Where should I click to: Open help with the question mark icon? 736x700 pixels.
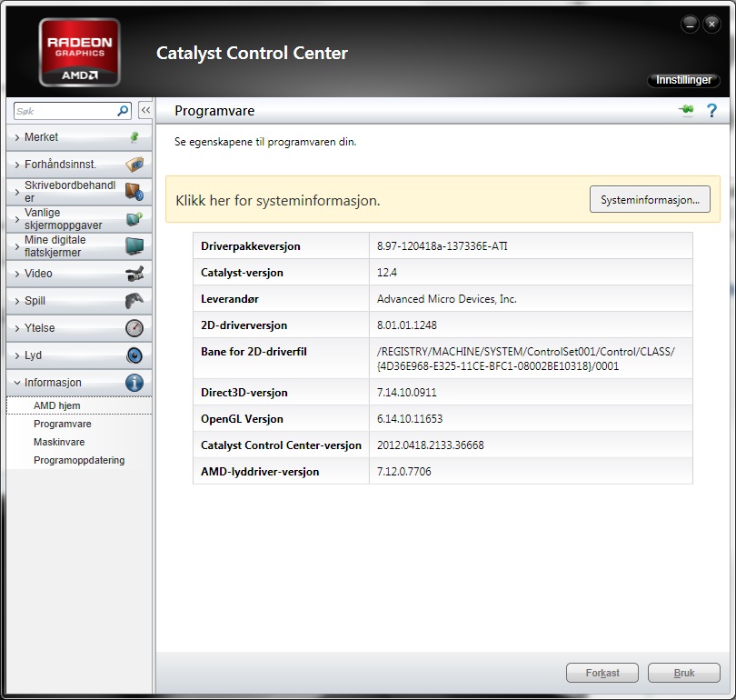pos(711,110)
